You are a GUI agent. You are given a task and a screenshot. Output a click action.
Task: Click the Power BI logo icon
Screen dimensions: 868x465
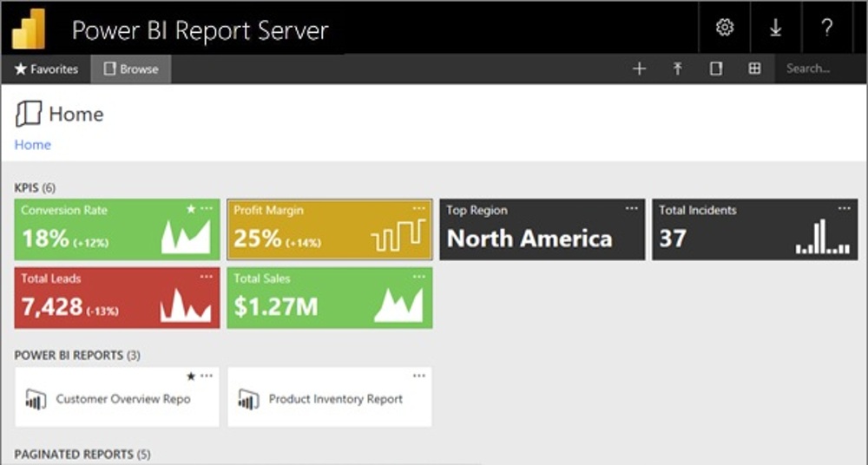pos(29,29)
